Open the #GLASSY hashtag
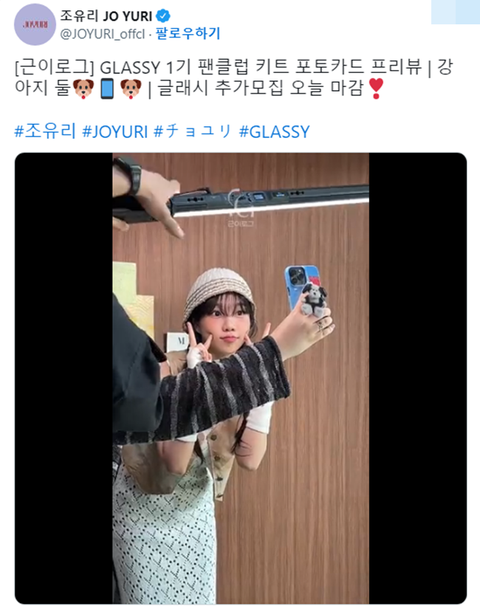The image size is (480, 606). coord(274,132)
